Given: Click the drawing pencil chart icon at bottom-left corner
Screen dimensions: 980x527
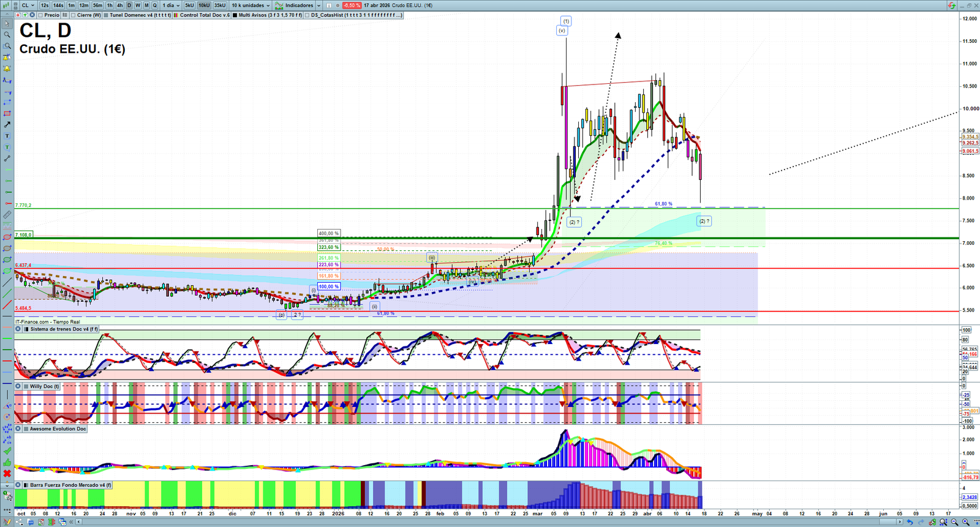Looking at the screenshot, I should tap(7, 522).
